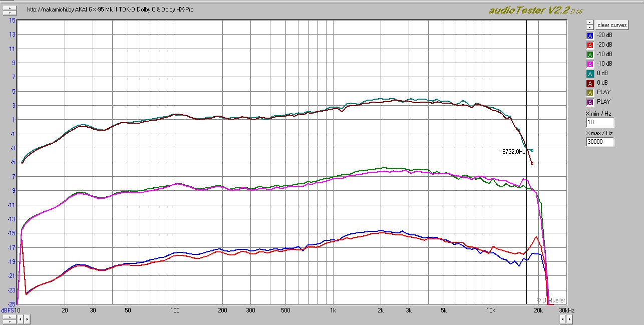
Task: Click down arrow beside clear curves button
Action: point(589,27)
